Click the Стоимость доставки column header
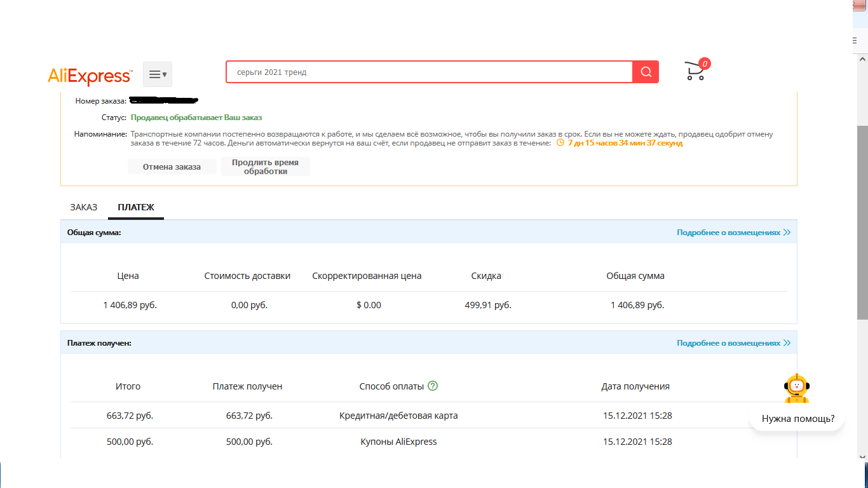Viewport: 868px width, 488px height. [247, 276]
